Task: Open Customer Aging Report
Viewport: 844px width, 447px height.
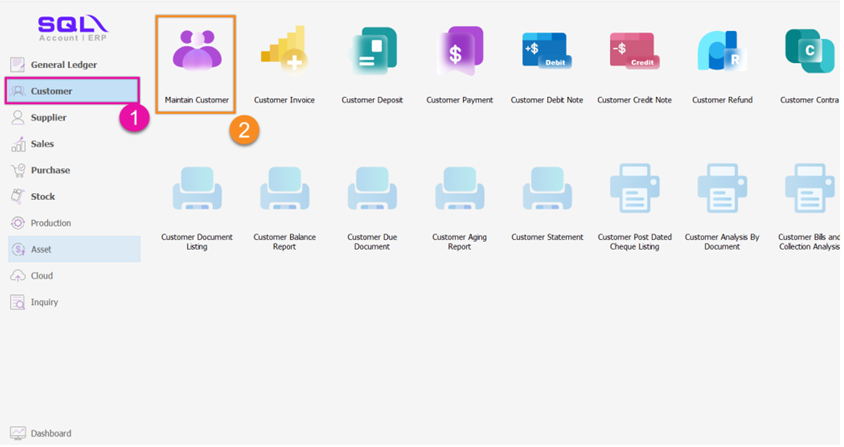Action: (x=459, y=190)
